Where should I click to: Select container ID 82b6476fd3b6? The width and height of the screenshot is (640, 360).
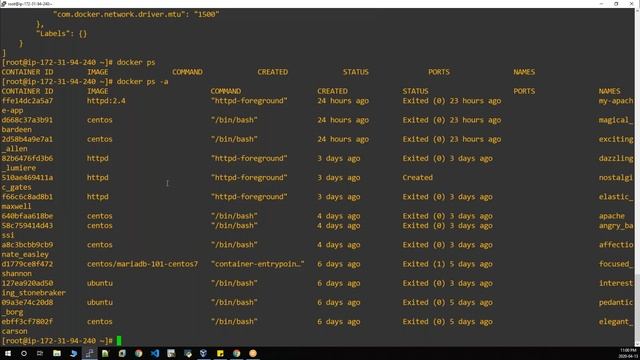tap(27, 158)
